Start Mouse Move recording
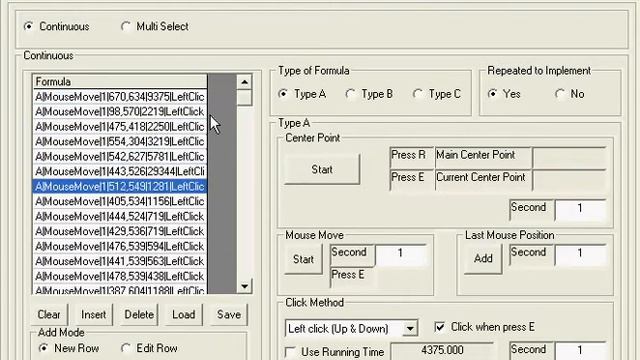Viewport: 640px width, 360px height. (303, 259)
